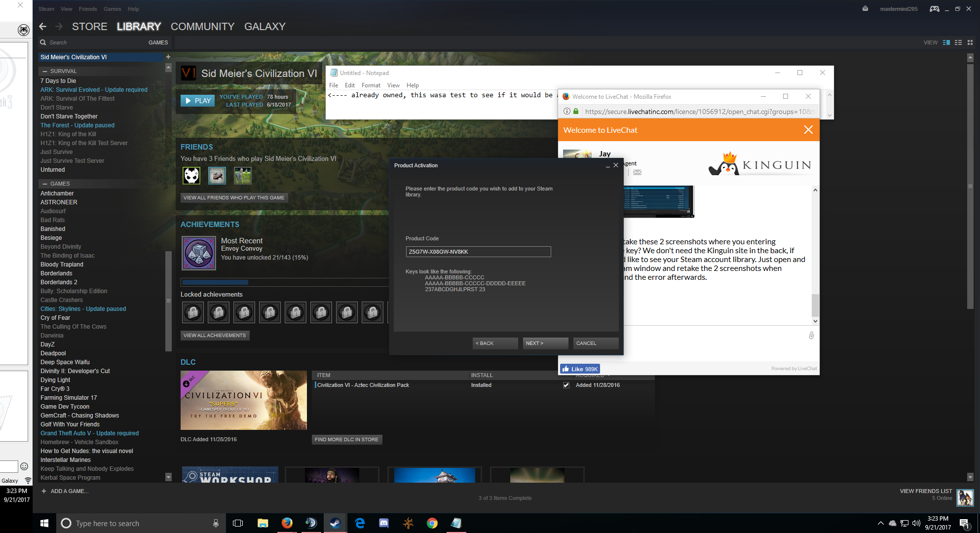The width and height of the screenshot is (980, 533).
Task: Open the COMMUNITY tab
Action: pos(202,27)
